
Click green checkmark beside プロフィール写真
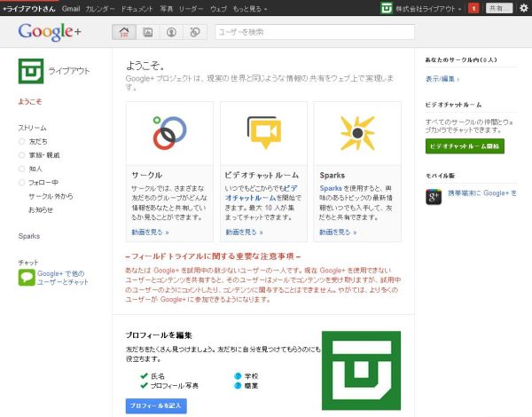144,385
